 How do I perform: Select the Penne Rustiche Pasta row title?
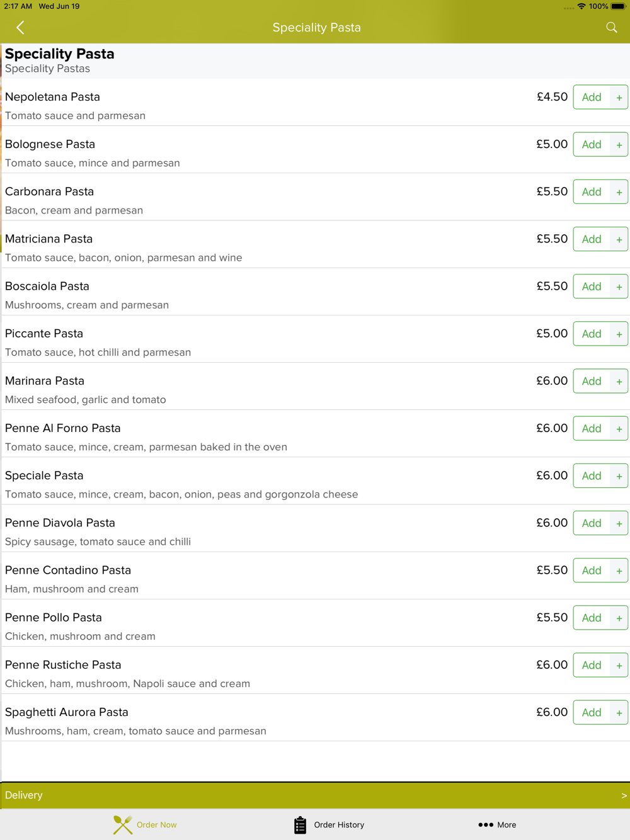pos(63,665)
